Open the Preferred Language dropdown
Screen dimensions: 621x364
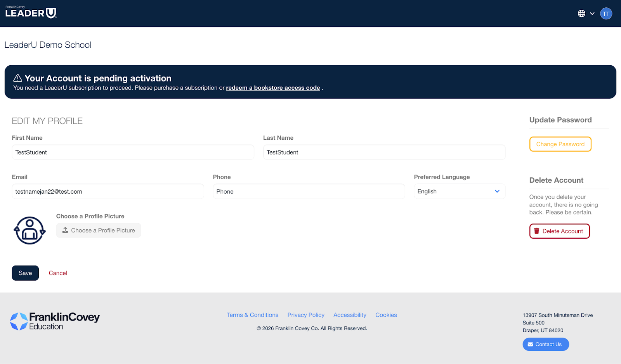point(459,191)
